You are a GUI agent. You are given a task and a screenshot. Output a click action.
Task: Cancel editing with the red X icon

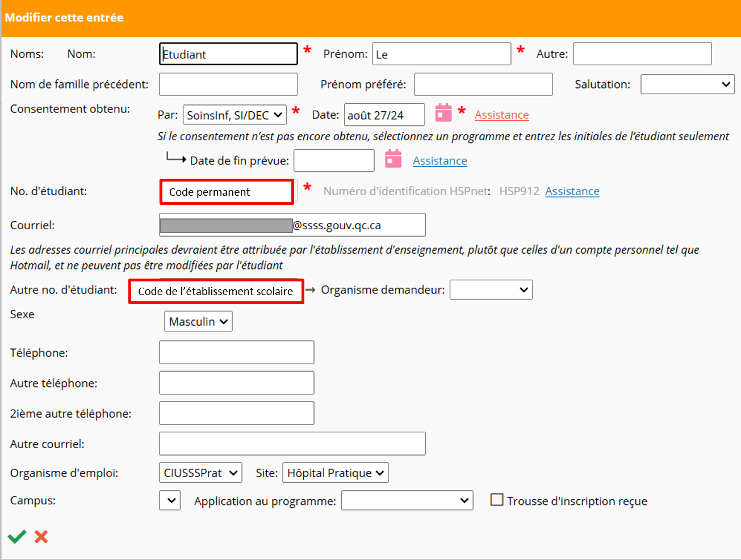[x=41, y=536]
